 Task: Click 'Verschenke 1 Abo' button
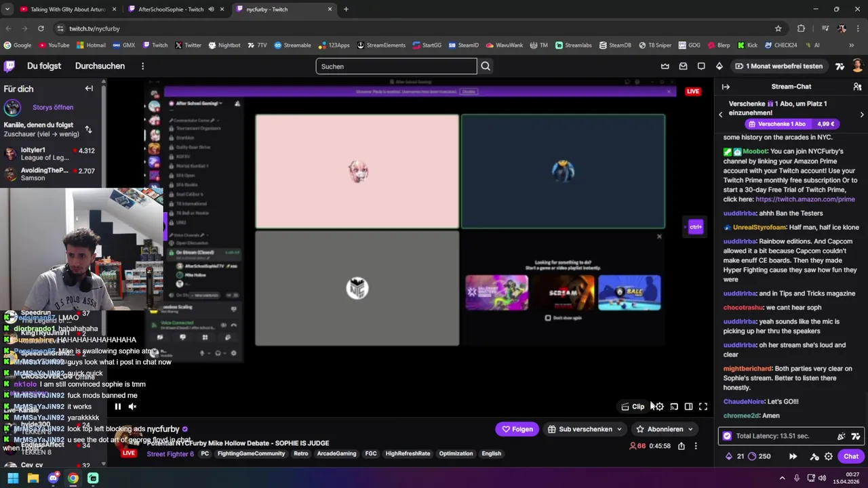coord(792,124)
